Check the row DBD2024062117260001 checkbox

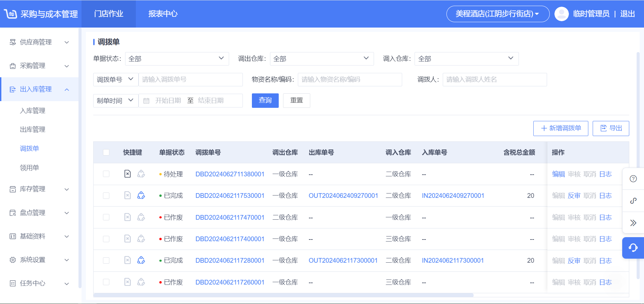[x=106, y=282]
